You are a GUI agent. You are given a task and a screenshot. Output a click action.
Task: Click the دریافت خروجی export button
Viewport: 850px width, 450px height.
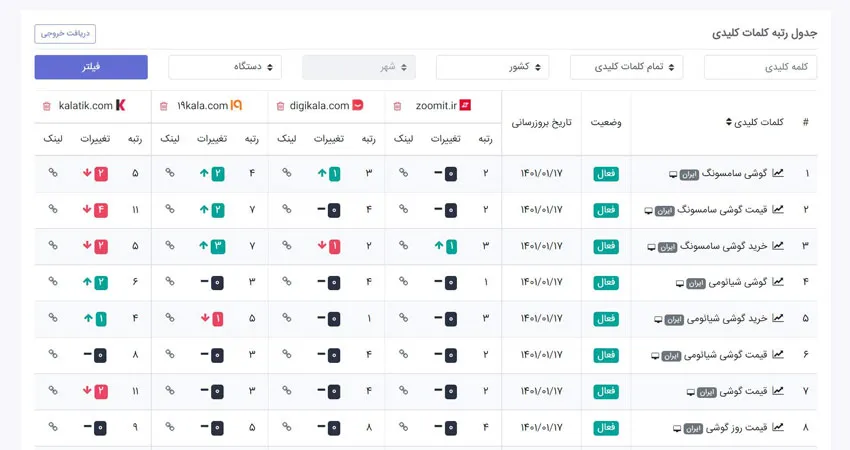pos(65,34)
